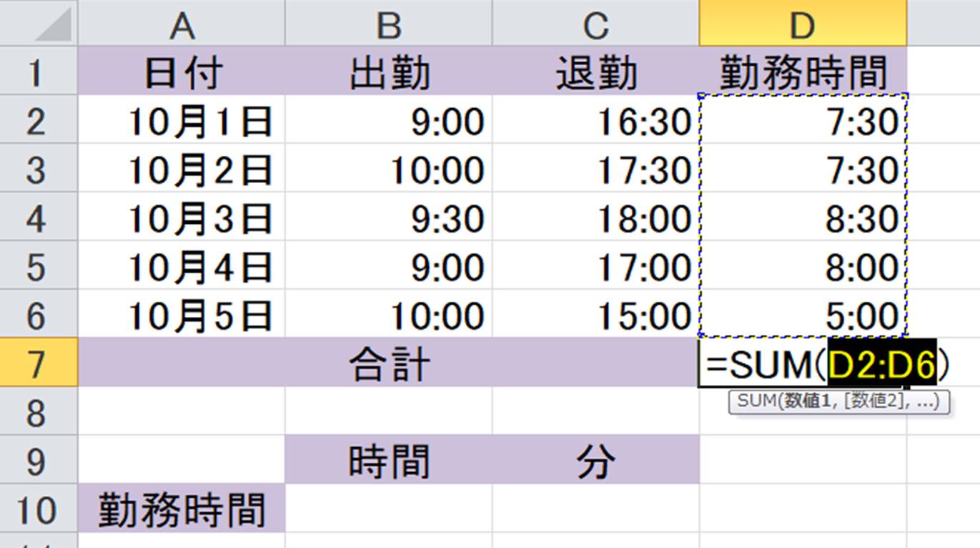Select row 1 header

coord(36,73)
